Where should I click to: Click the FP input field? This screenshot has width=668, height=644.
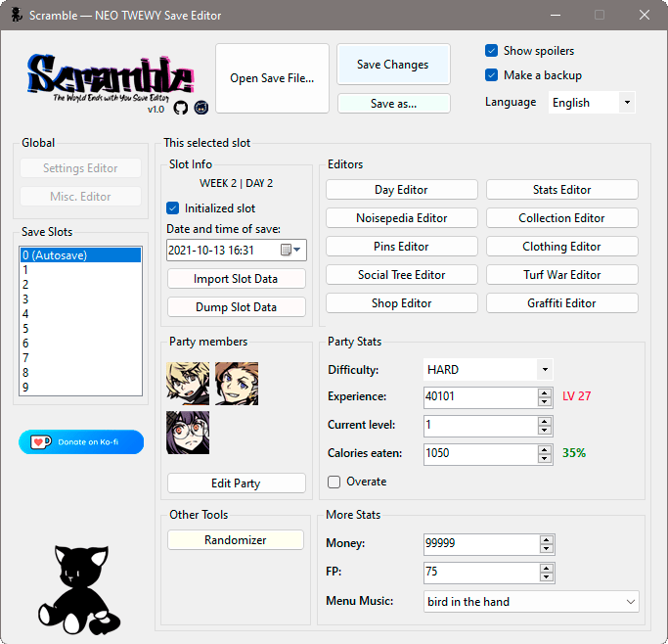481,572
